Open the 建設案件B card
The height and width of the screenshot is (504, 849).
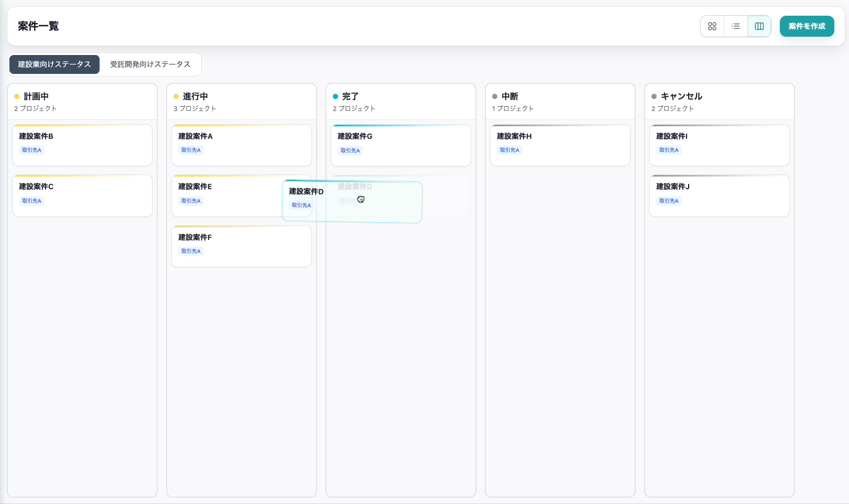[x=82, y=145]
